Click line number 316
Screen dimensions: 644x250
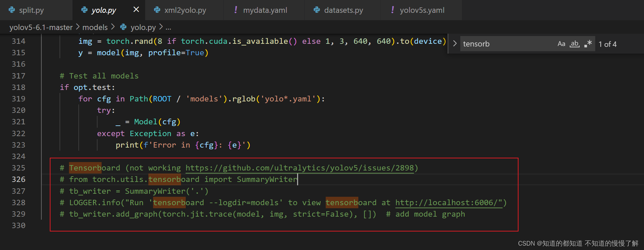point(19,64)
